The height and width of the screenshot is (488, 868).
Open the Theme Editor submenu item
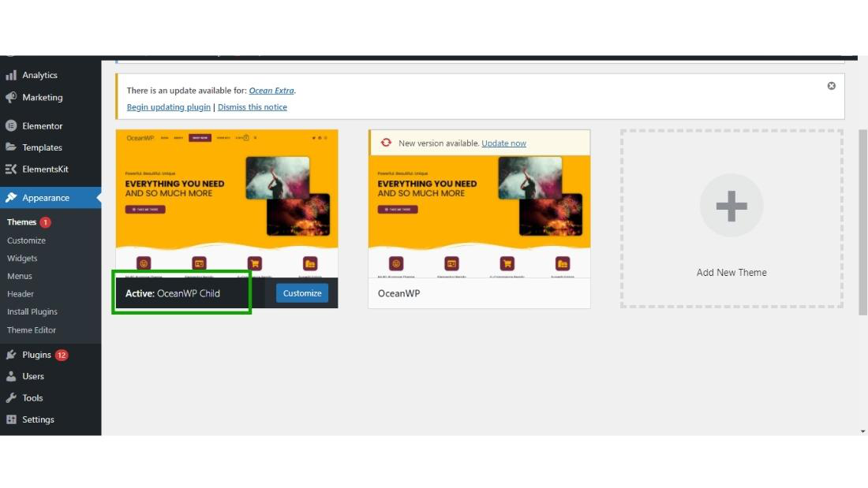[x=32, y=330]
